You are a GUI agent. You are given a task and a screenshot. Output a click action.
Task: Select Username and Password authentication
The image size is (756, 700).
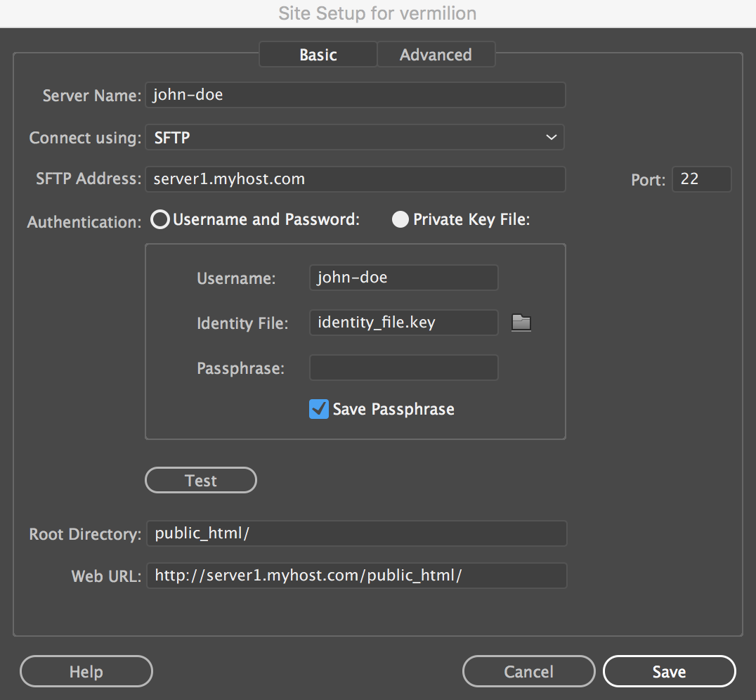(x=159, y=219)
